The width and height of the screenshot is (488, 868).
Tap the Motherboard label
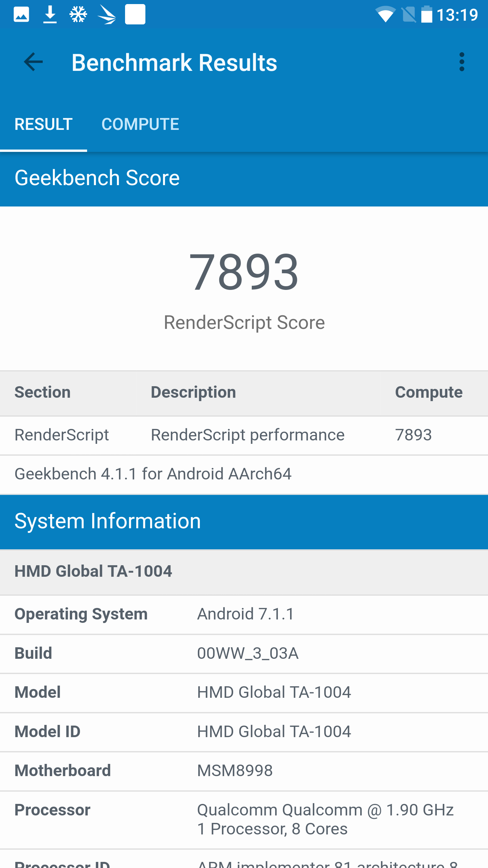pos(63,771)
